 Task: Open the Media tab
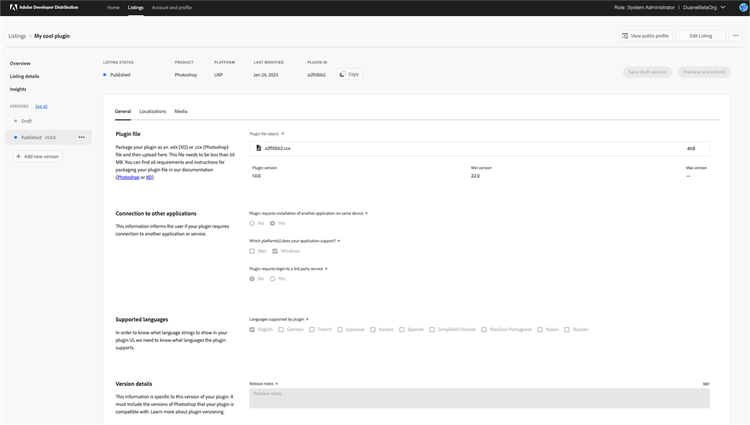[181, 111]
